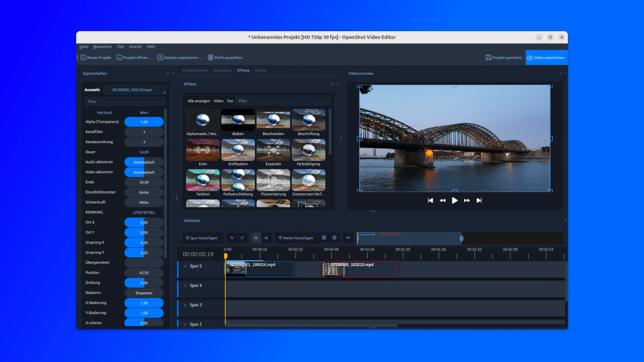Viewport: 644px width, 362px height.
Task: Collapse the Spur 5 track arrow
Action: point(185,266)
